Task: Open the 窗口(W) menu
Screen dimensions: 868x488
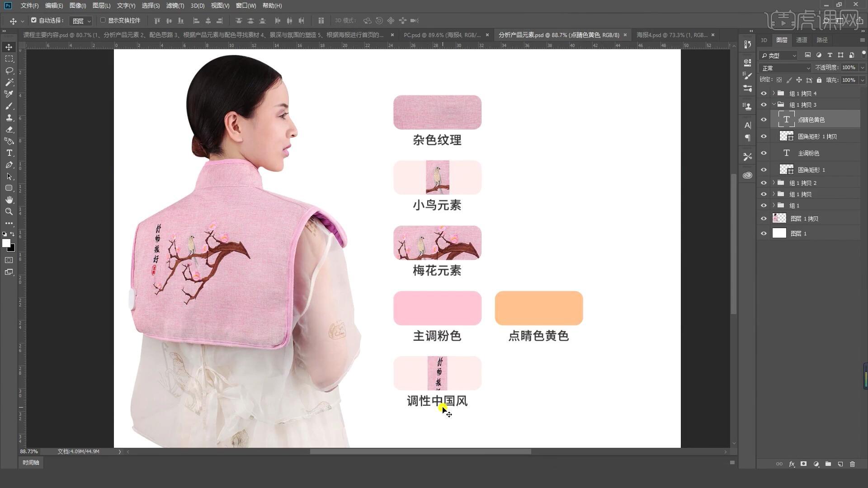Action: 246,5
